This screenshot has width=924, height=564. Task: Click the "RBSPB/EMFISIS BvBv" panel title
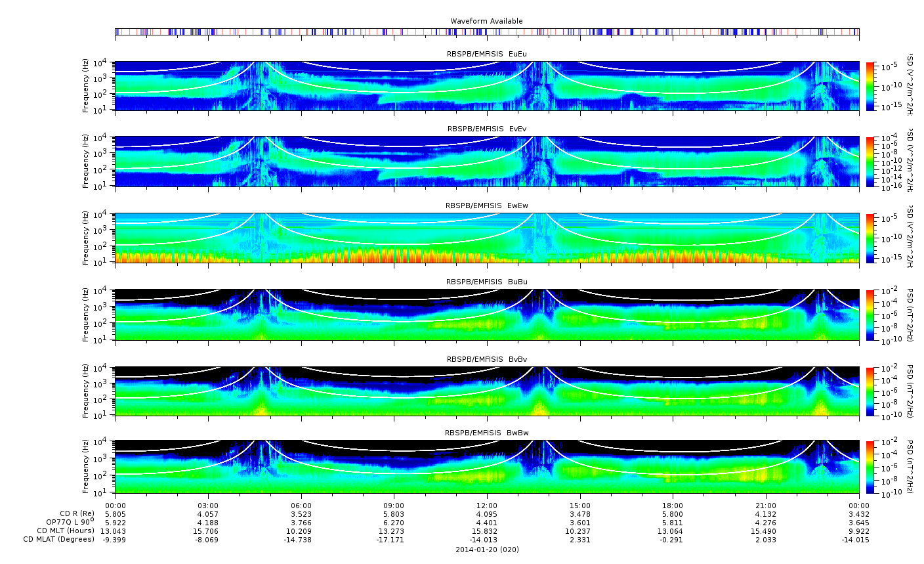tap(487, 360)
